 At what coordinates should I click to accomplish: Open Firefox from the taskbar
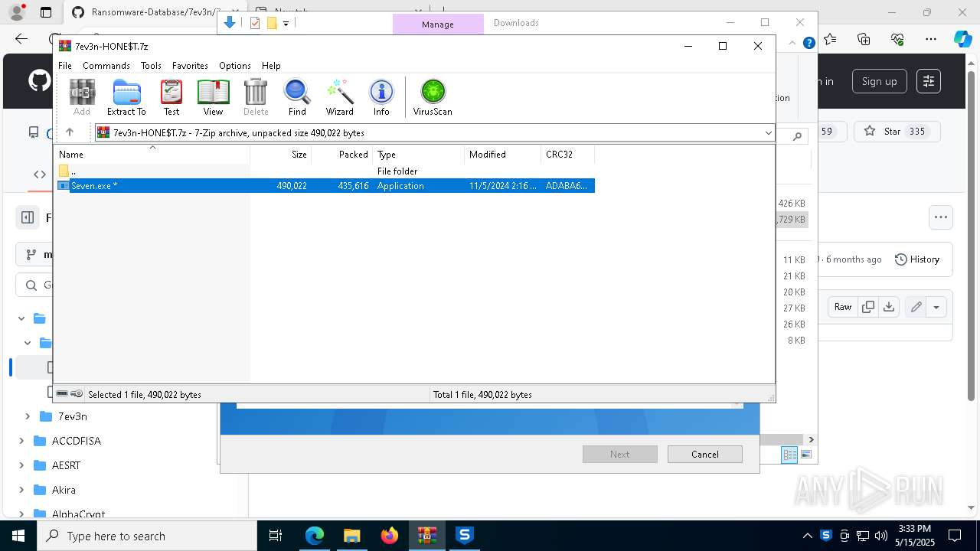pos(390,536)
